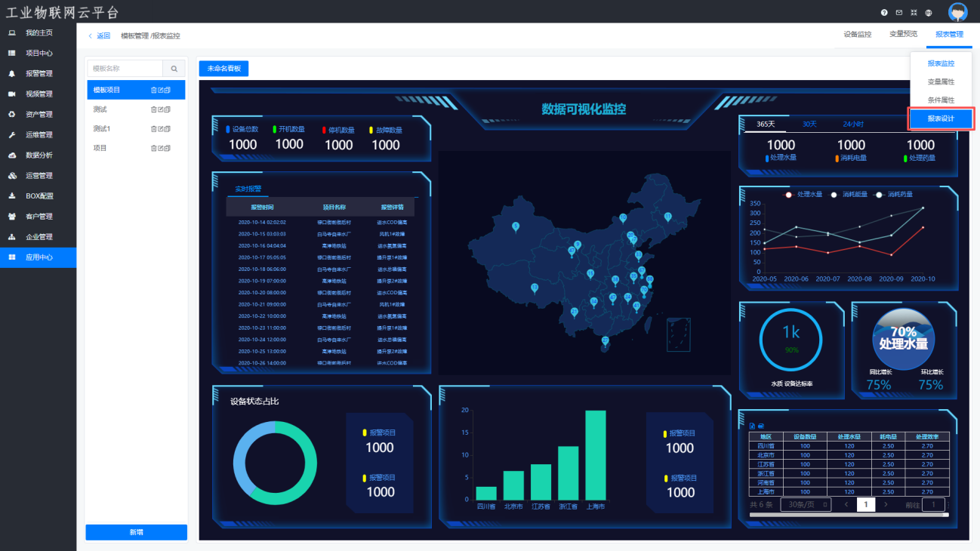Click the 模板名称 search input field

point(125,69)
